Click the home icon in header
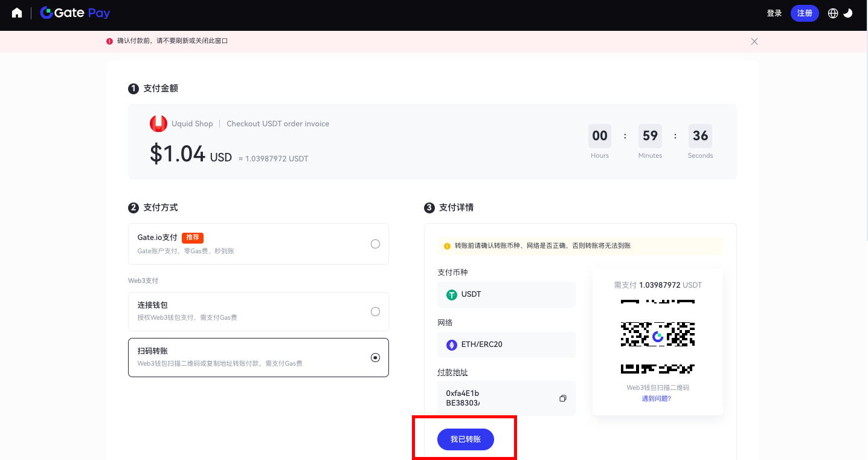 [17, 13]
